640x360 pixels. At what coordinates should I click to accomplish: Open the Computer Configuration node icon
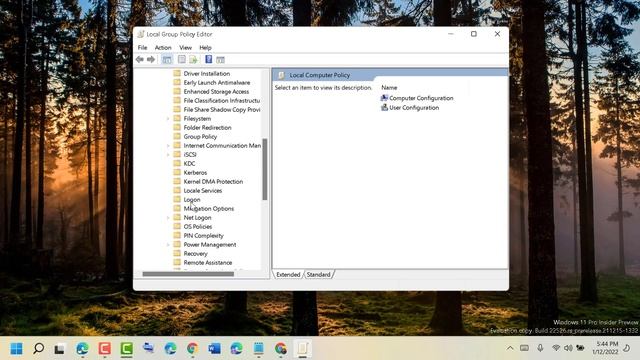(384, 98)
